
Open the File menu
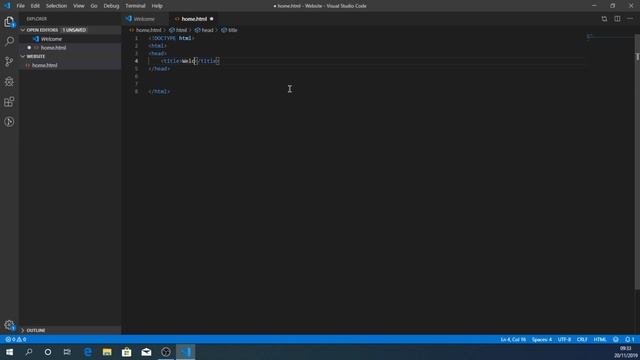tap(20, 6)
